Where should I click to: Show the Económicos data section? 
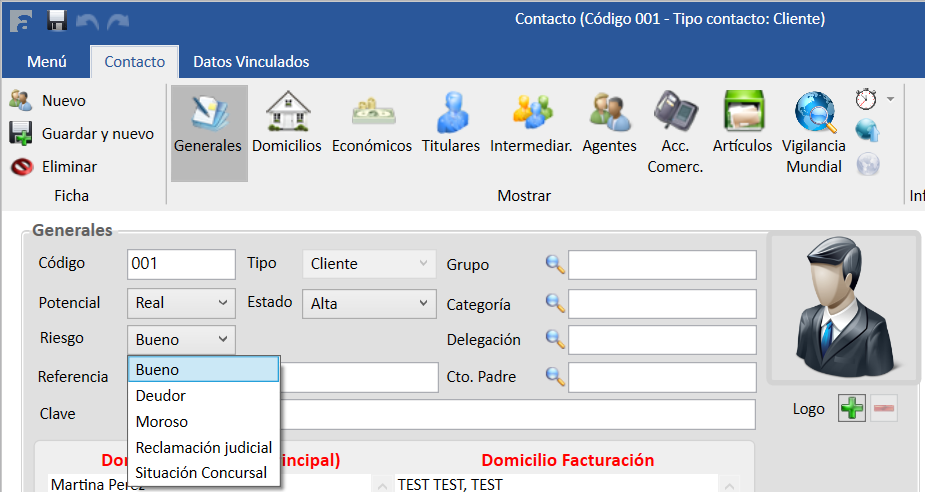372,132
